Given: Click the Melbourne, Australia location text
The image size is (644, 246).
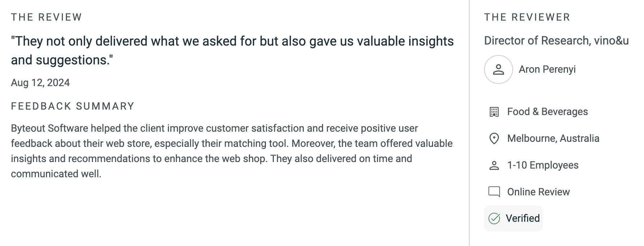Looking at the screenshot, I should (553, 139).
